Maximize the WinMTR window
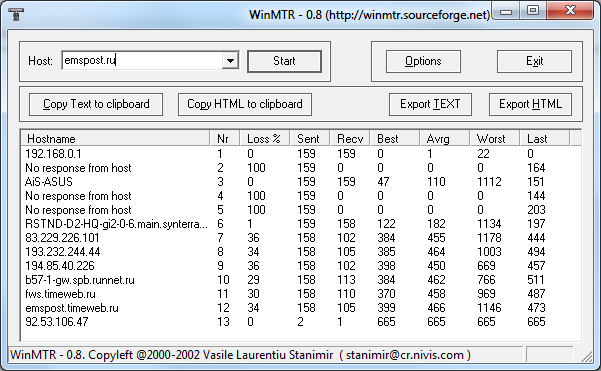The width and height of the screenshot is (601, 371). (533, 11)
